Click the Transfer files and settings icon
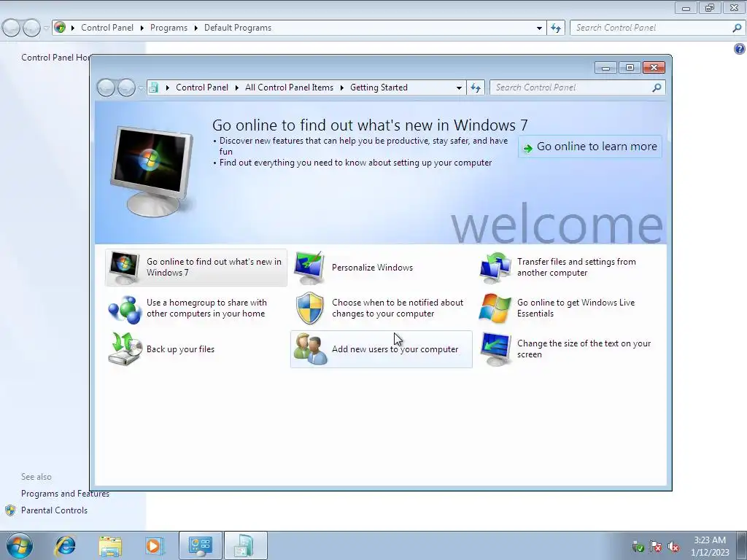The width and height of the screenshot is (747, 560). point(495,268)
